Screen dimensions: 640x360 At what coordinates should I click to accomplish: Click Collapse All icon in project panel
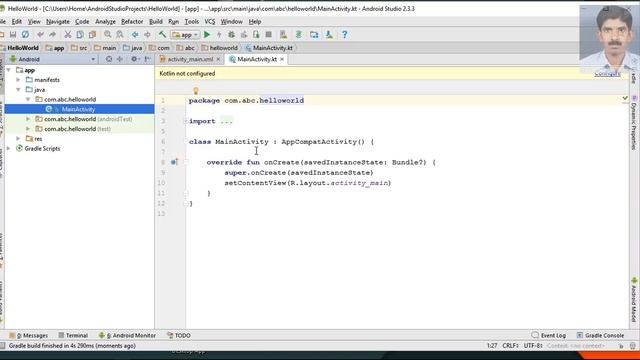coord(120,59)
